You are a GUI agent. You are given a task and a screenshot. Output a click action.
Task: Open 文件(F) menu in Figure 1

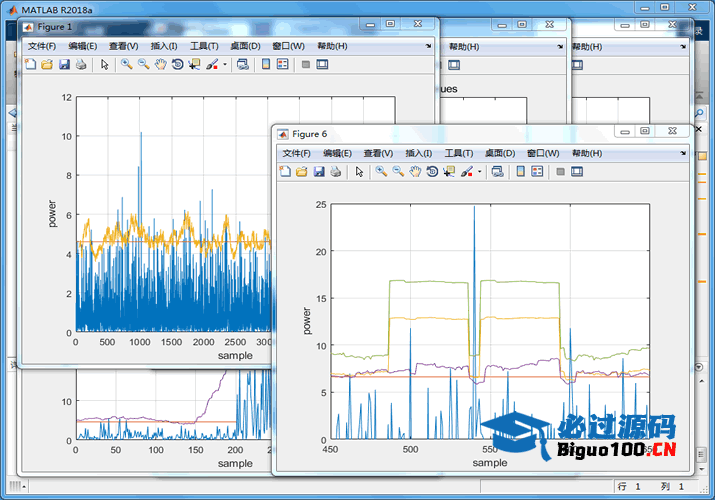(x=42, y=46)
